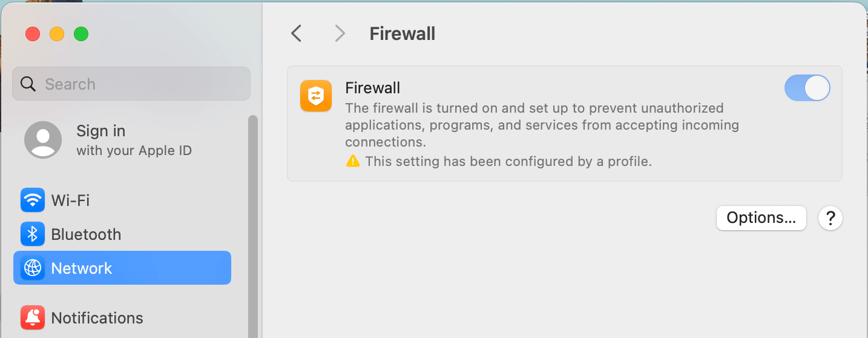
Task: Click the Firewall page title heading
Action: point(402,33)
